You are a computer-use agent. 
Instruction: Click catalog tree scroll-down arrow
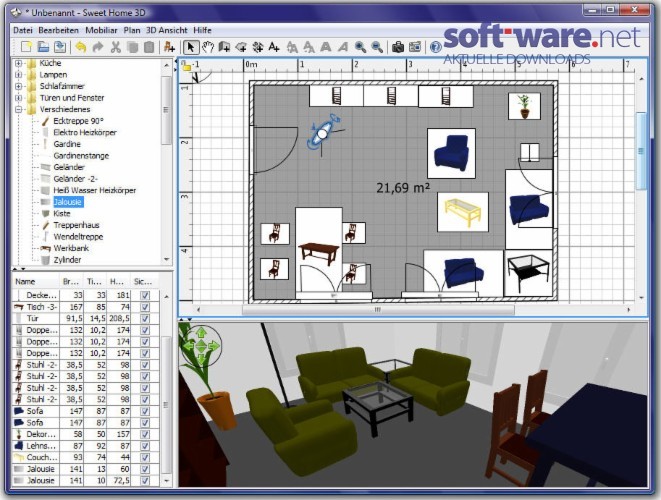pyautogui.click(x=167, y=260)
